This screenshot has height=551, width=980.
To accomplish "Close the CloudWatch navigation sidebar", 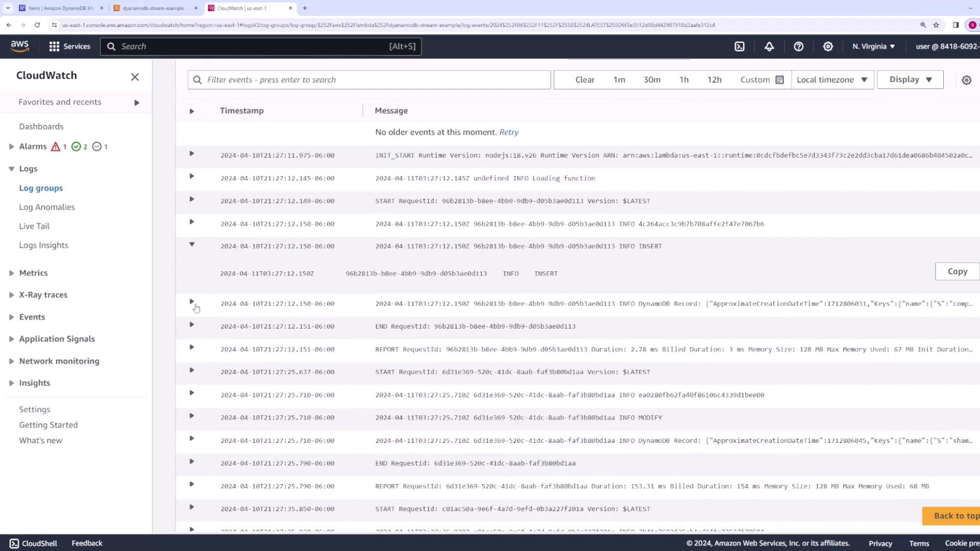I will (135, 77).
